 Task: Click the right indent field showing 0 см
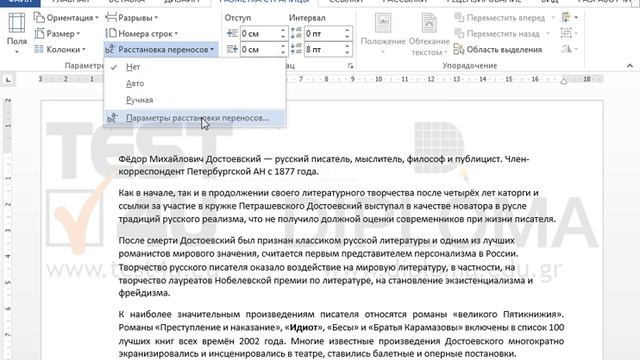pyautogui.click(x=260, y=49)
